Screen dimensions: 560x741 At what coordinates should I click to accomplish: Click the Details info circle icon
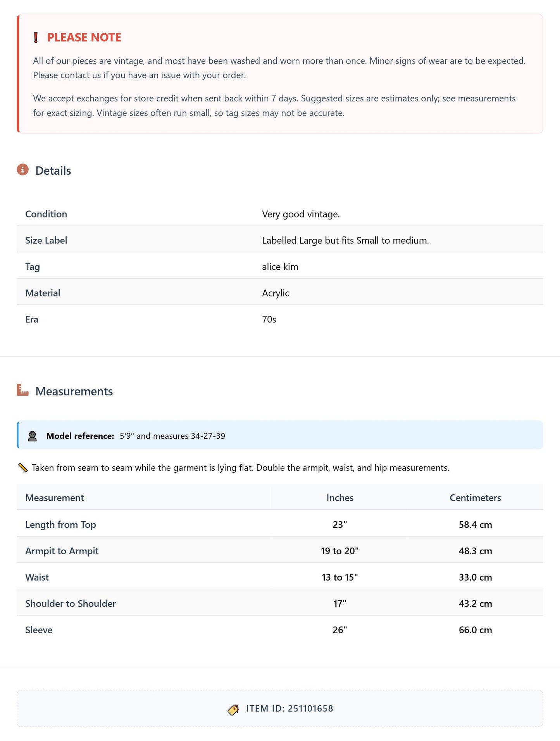23,170
